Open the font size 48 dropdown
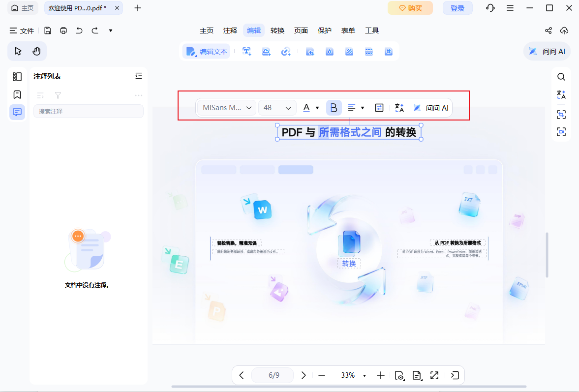Screen dimensions: 579x392 tap(277, 108)
